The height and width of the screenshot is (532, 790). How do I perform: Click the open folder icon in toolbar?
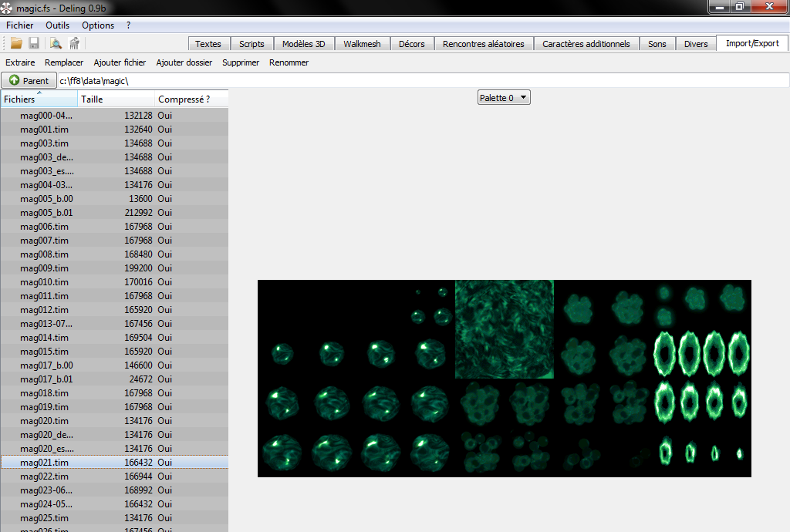[16, 43]
